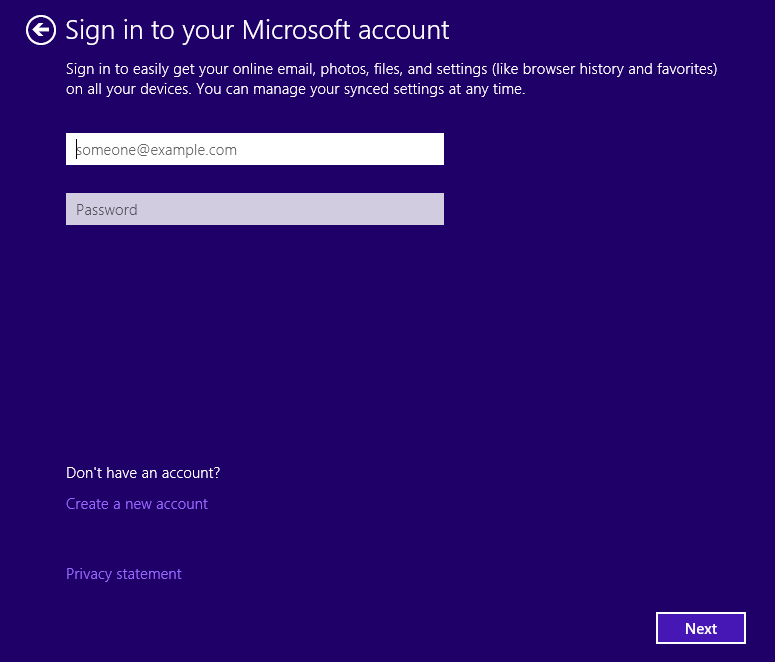Click the "Don't have an account?" text
The image size is (775, 662).
pyautogui.click(x=143, y=472)
